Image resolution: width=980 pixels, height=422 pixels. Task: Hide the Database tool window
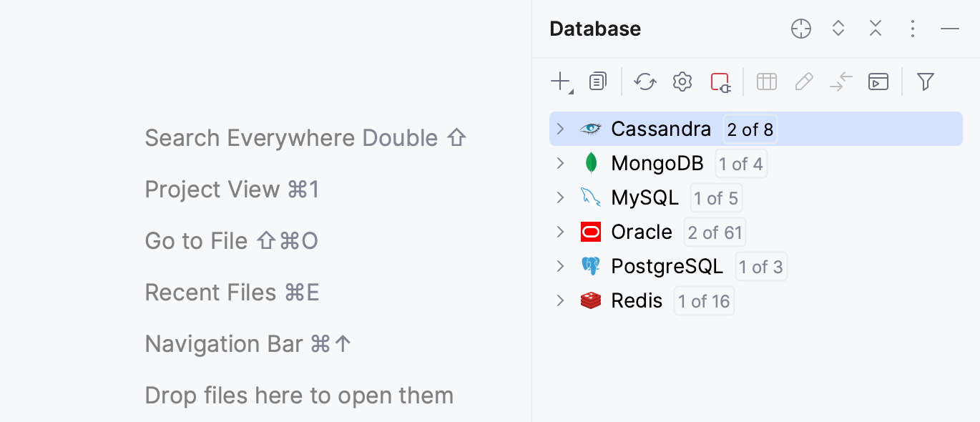pyautogui.click(x=949, y=29)
